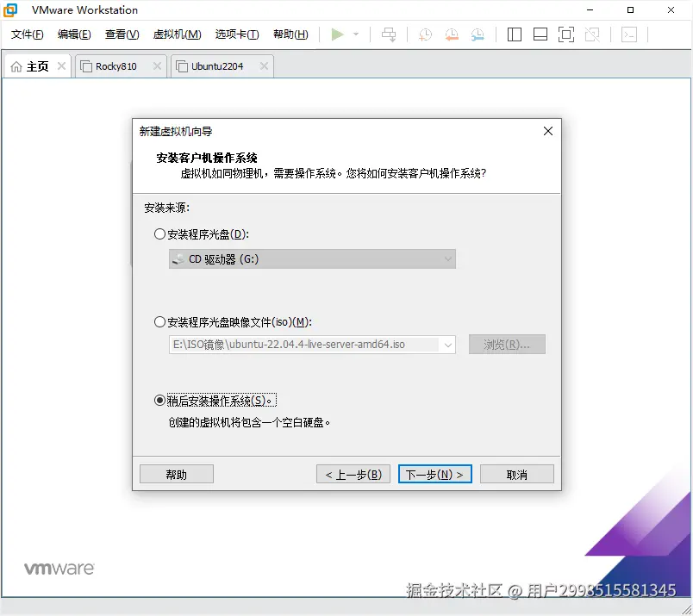693x616 pixels.
Task: Open the 选项卡(T) menu
Action: click(x=237, y=34)
